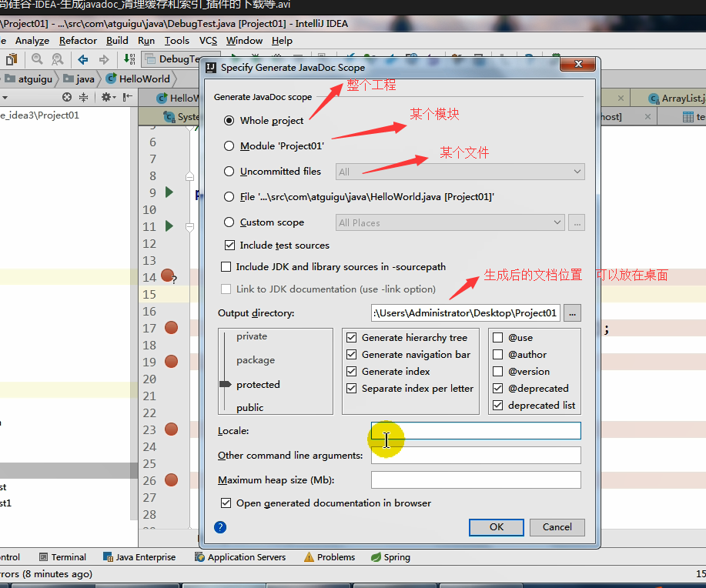Toggle Generate index checkbox
The height and width of the screenshot is (588, 706).
pyautogui.click(x=352, y=372)
